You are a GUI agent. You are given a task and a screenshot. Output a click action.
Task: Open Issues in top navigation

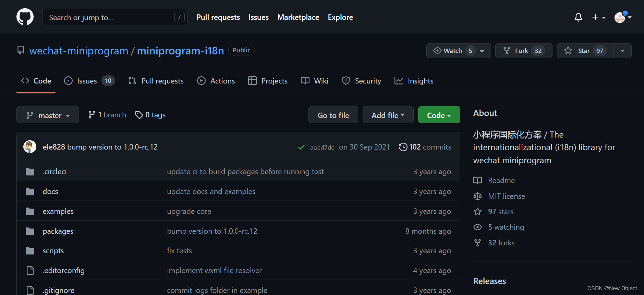click(258, 17)
